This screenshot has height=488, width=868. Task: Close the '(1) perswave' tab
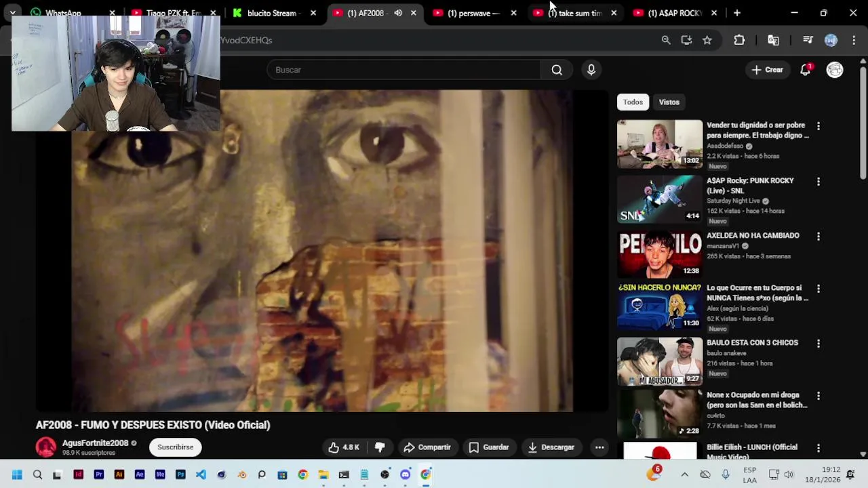pyautogui.click(x=513, y=13)
